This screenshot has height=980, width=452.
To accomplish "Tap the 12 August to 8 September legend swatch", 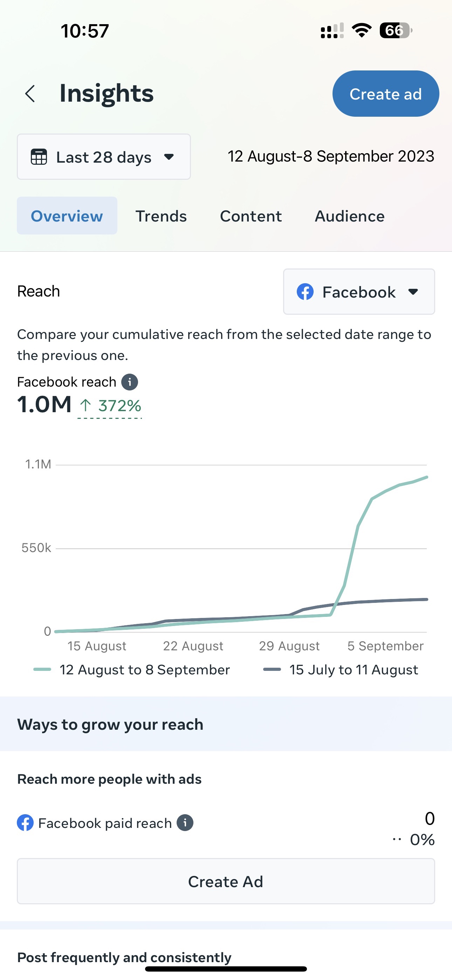I will pyautogui.click(x=42, y=669).
